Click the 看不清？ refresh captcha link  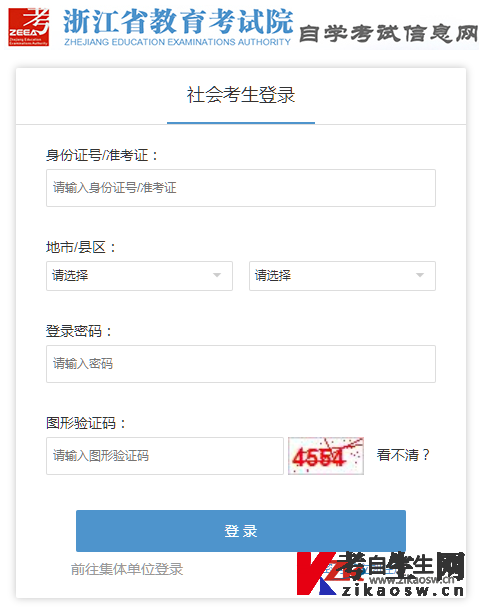click(x=403, y=455)
